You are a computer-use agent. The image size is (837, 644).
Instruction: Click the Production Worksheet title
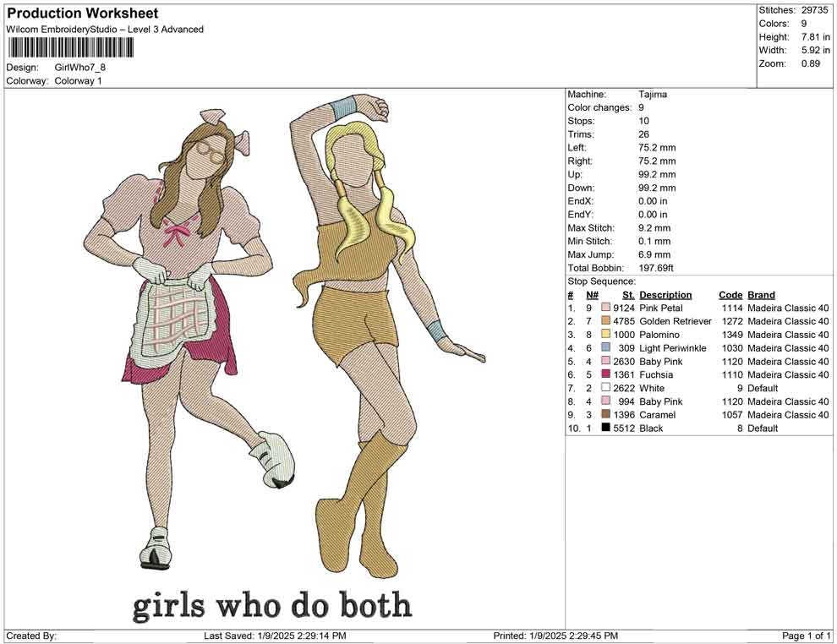coord(82,14)
